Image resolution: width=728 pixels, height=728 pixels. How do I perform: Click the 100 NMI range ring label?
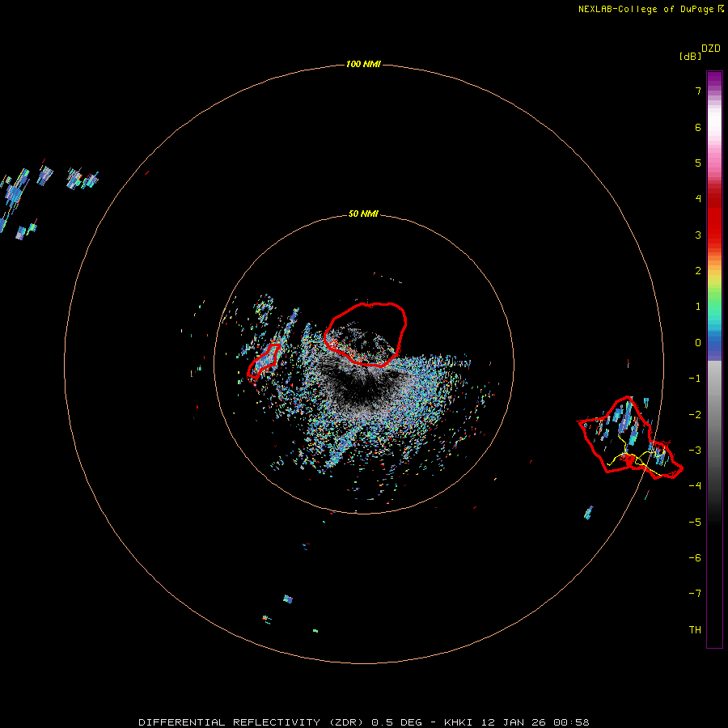point(363,64)
